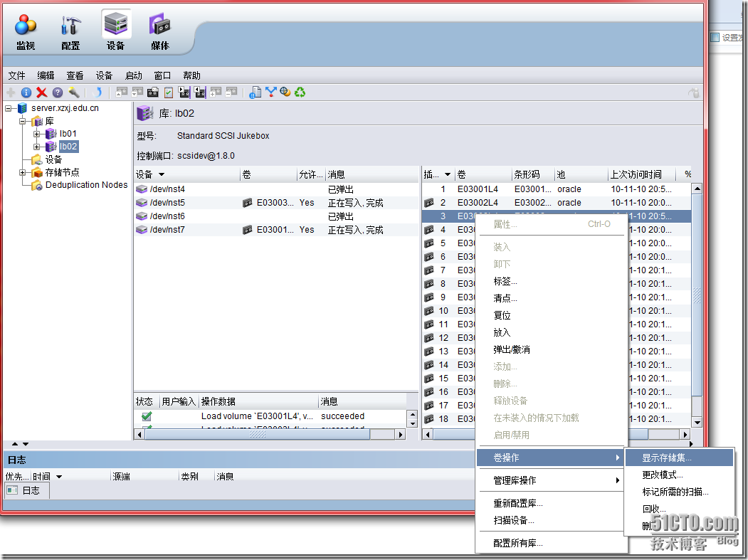Screen dimensions: 748x560
Task: Open the 窗口 menu
Action: (x=162, y=75)
